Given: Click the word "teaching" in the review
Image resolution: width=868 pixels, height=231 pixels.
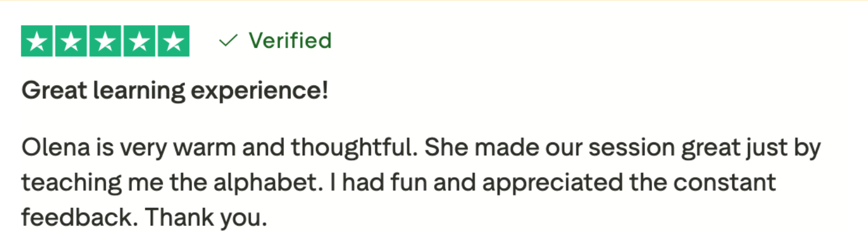Looking at the screenshot, I should [71, 183].
